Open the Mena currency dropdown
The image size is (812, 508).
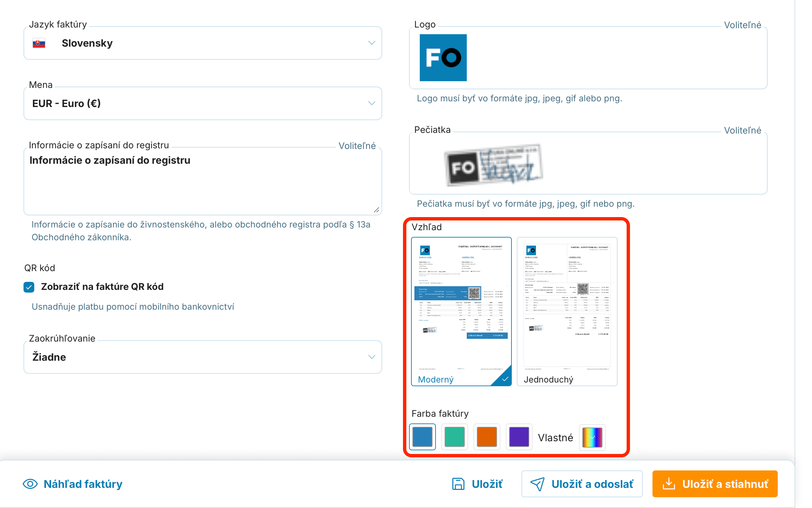(202, 103)
